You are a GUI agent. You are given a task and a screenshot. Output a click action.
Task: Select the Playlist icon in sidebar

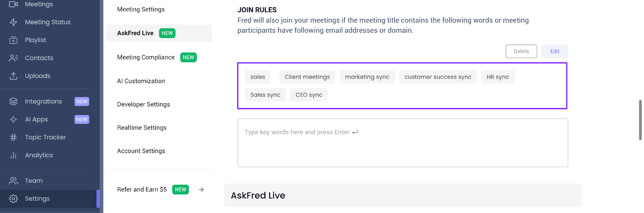point(13,40)
